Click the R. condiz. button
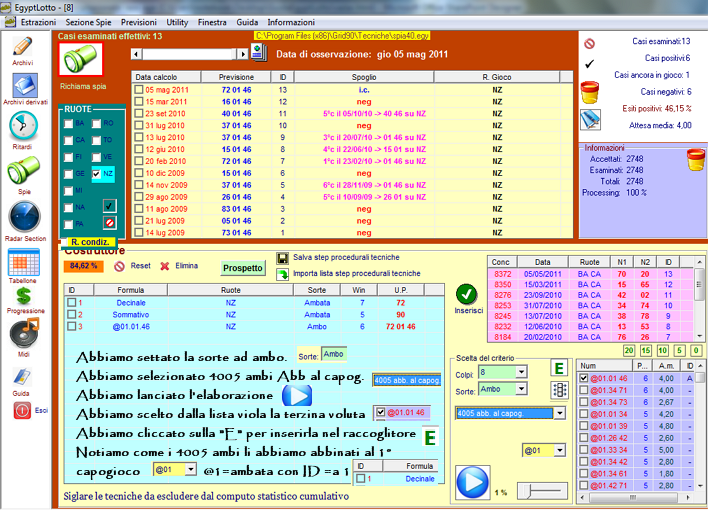The height and width of the screenshot is (510, 708). coord(90,242)
